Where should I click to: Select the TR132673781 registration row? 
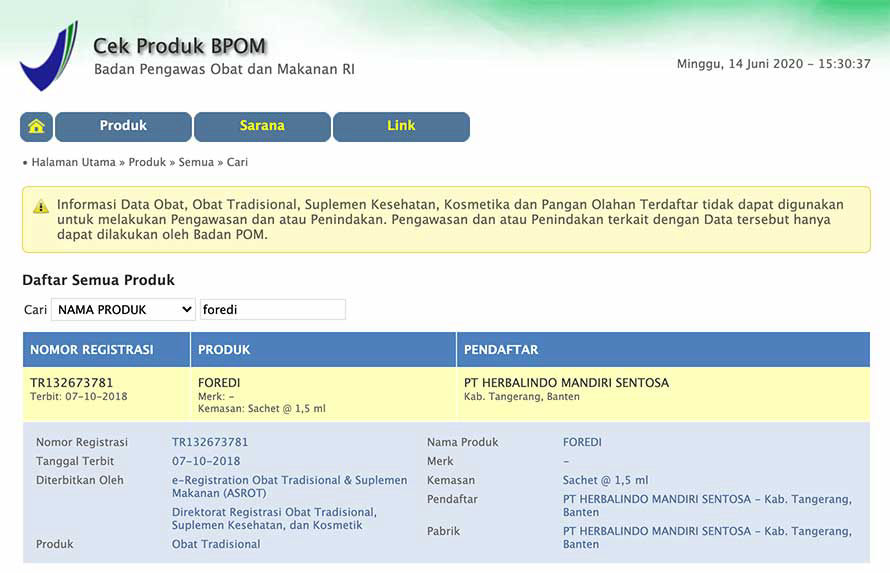point(71,383)
